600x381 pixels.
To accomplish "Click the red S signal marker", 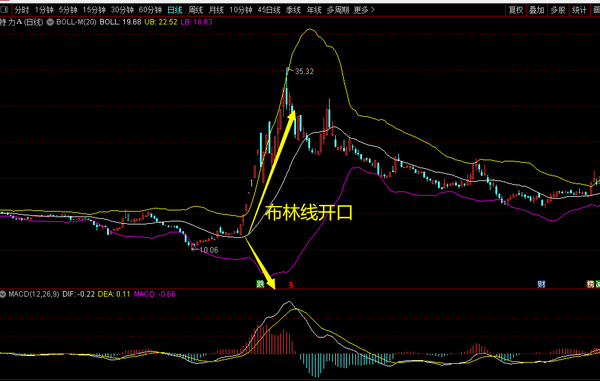I will pyautogui.click(x=291, y=285).
